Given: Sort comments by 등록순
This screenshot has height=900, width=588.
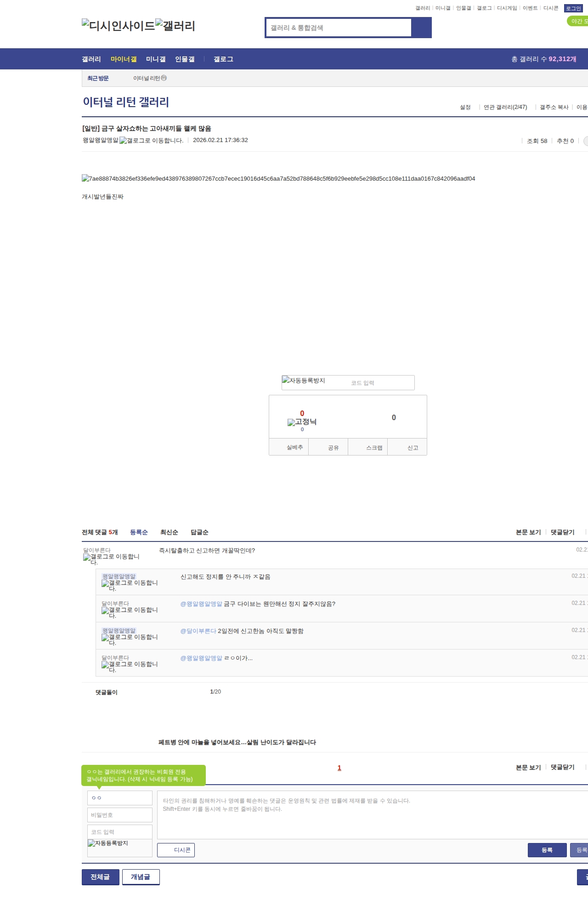Looking at the screenshot, I should tap(139, 532).
